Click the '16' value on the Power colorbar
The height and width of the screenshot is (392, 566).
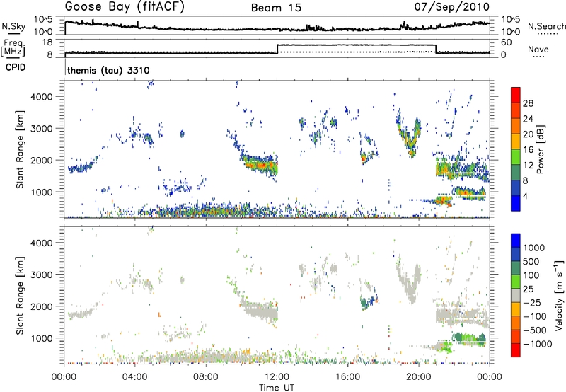528,149
